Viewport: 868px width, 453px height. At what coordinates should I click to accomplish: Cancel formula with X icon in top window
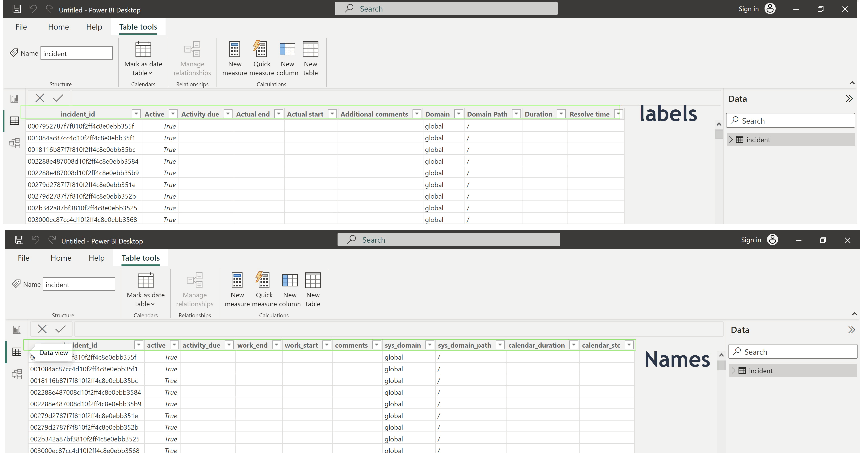[40, 98]
